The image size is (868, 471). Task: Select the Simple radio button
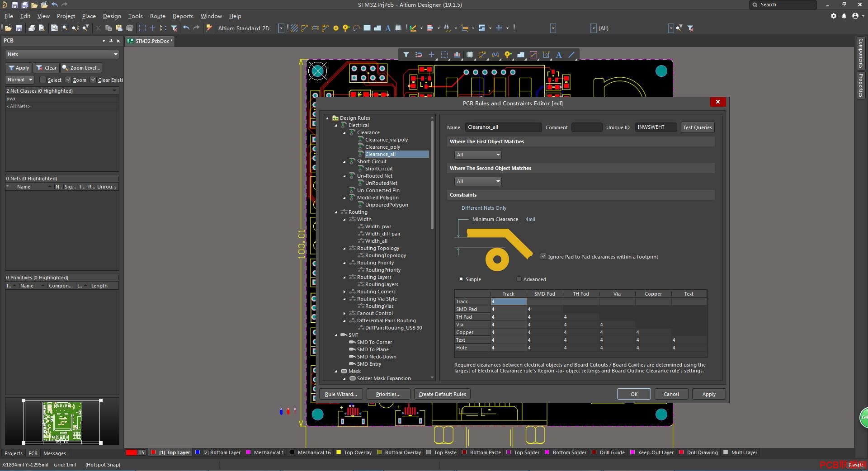coord(461,279)
